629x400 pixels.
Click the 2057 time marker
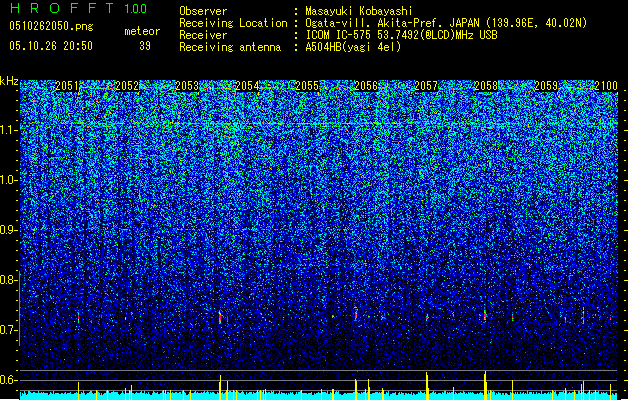pyautogui.click(x=426, y=86)
